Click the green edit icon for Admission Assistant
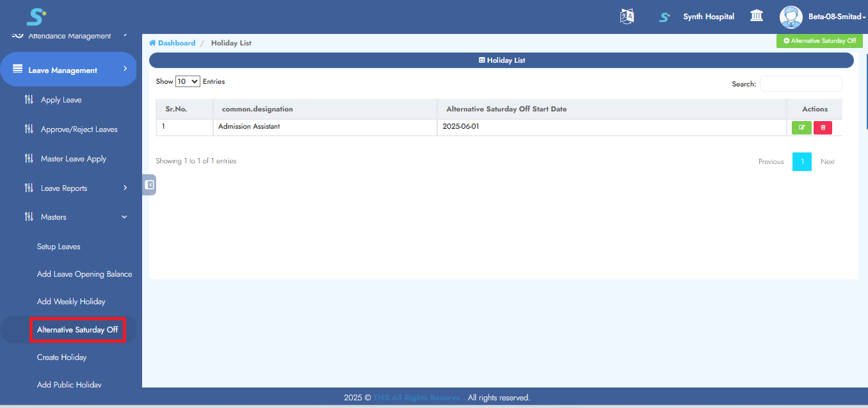The image size is (868, 408). point(801,127)
